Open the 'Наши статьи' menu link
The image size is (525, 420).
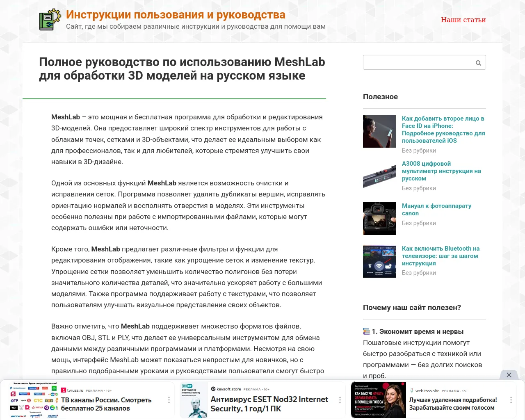coord(463,20)
